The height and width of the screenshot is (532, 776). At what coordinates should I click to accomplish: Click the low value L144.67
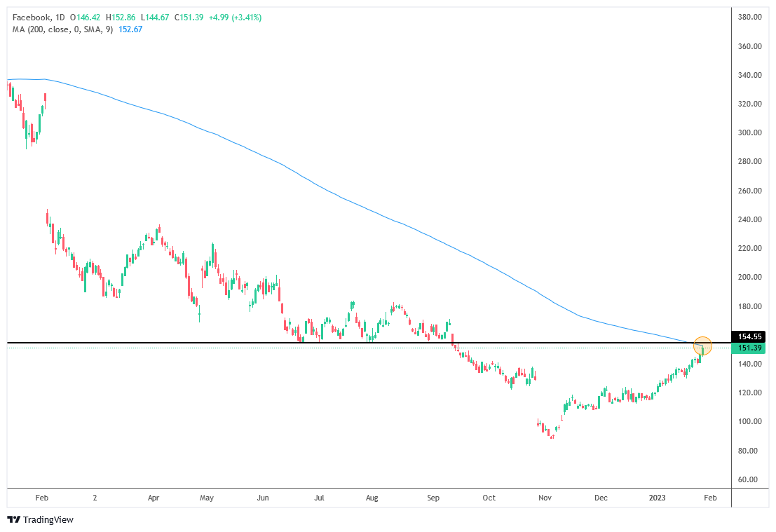tap(155, 18)
